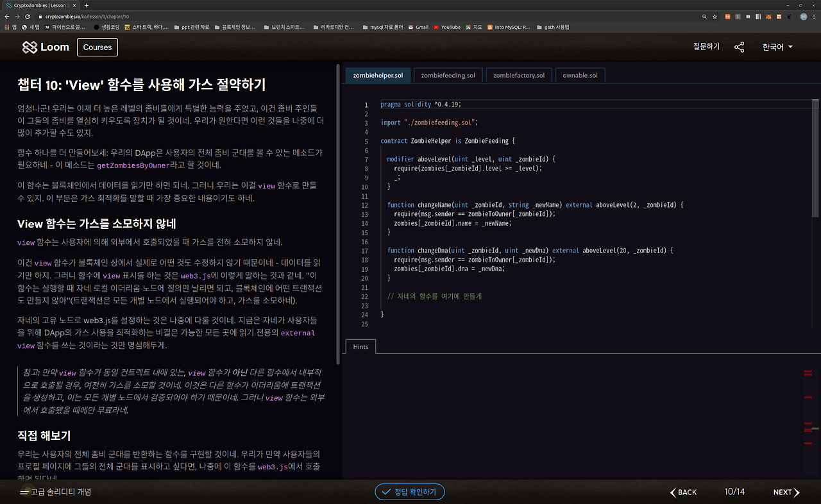Click the 'function changeName' code line

coord(536,205)
